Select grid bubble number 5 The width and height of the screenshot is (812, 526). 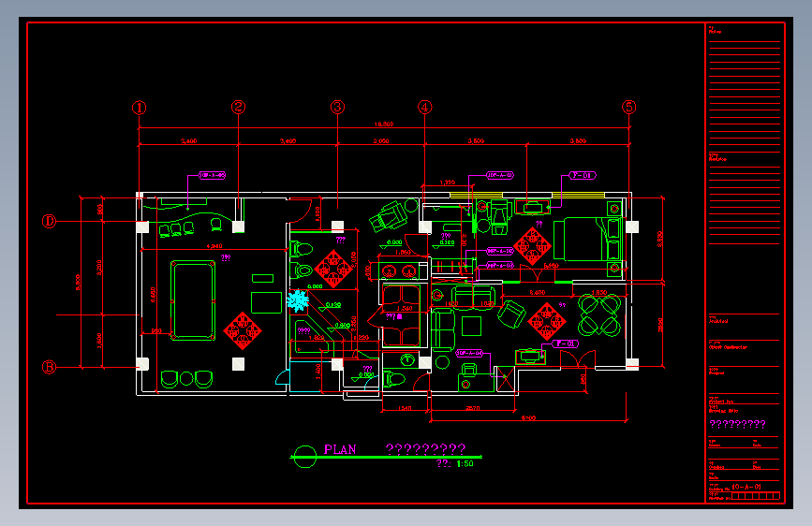[629, 108]
